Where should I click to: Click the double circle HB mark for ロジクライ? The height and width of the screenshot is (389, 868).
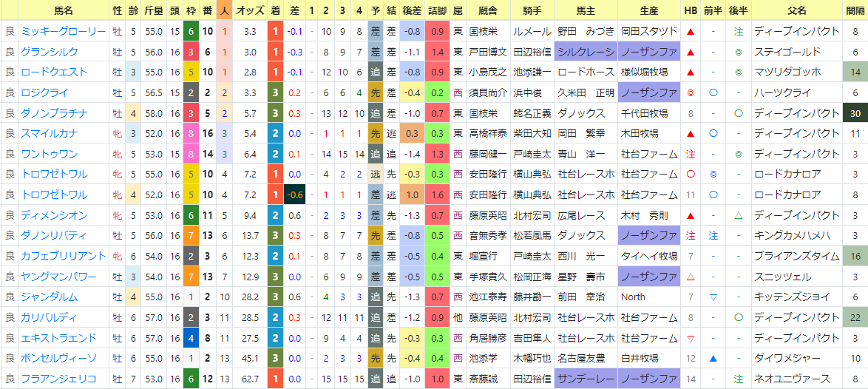[691, 93]
